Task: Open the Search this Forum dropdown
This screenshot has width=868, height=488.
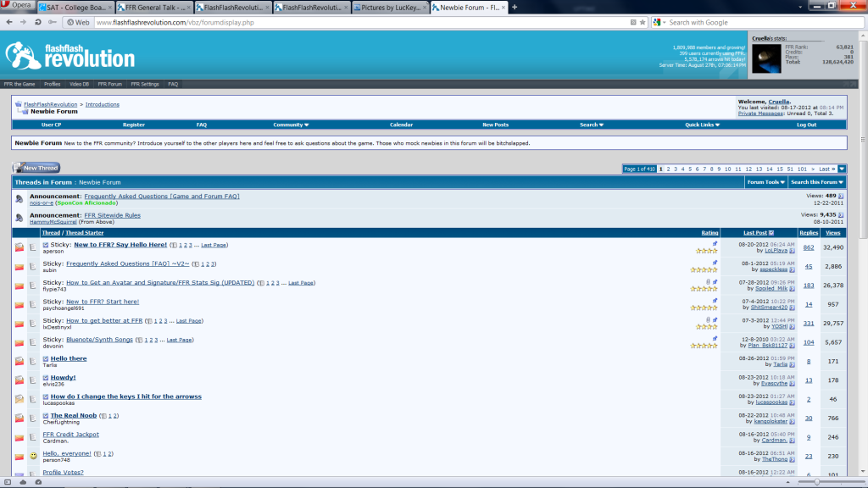Action: click(817, 182)
